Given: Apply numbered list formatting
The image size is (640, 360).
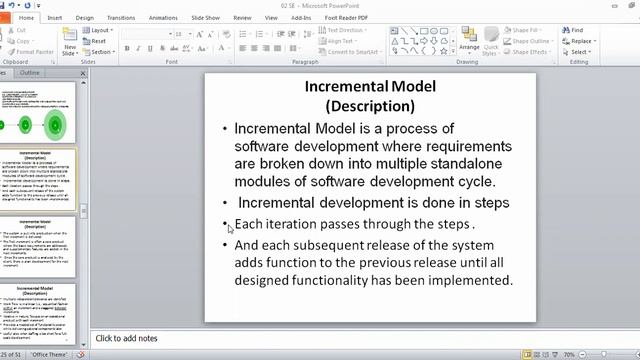Looking at the screenshot, I should pyautogui.click(x=260, y=34).
